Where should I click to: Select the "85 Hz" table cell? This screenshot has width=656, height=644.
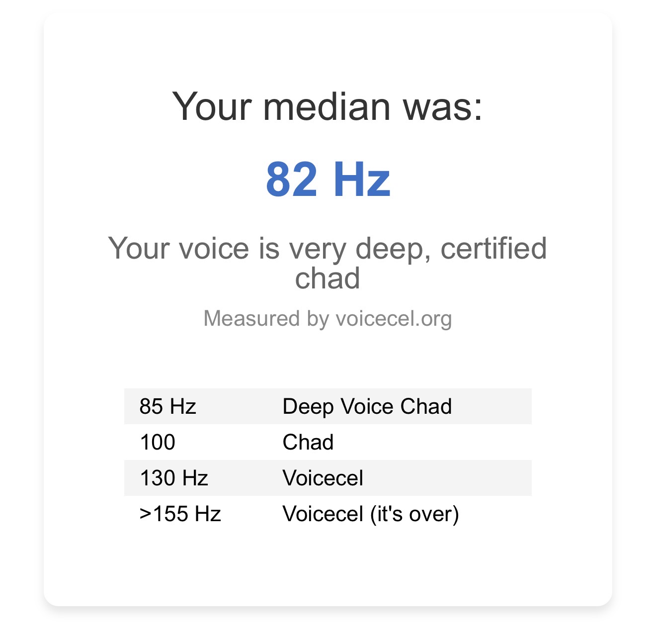168,406
